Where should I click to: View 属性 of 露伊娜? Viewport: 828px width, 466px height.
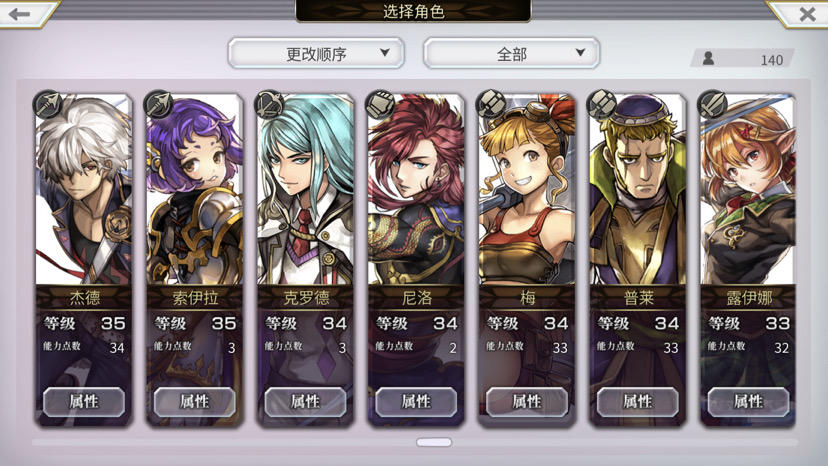click(748, 402)
